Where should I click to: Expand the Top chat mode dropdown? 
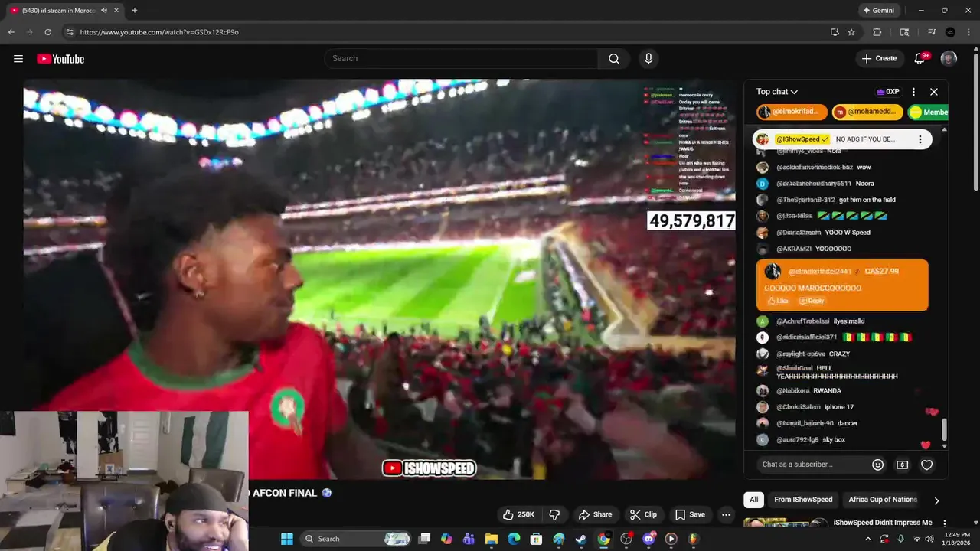click(777, 92)
